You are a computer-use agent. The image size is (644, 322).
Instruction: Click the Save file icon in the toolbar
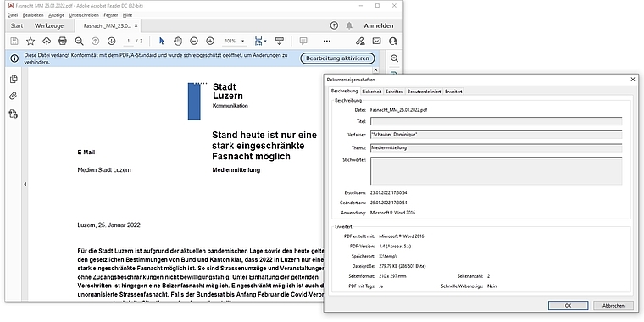tap(14, 41)
